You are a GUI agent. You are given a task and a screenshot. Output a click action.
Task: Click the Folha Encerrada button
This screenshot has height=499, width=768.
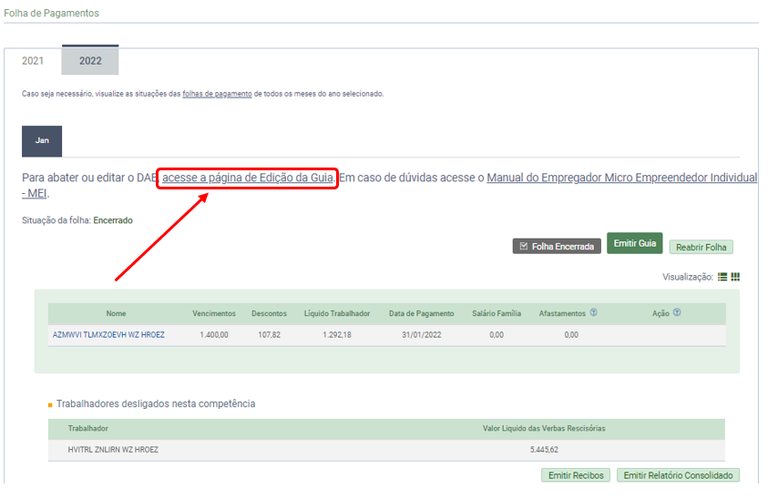[556, 246]
